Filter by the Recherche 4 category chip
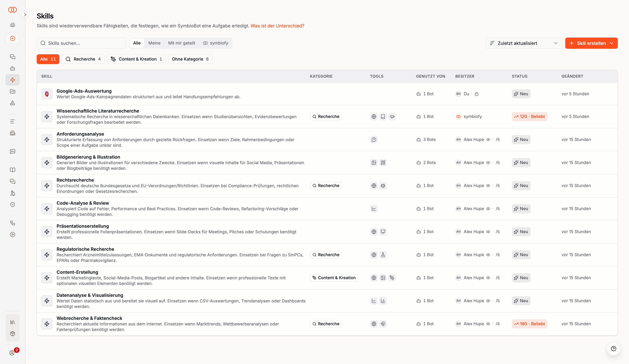Screen dimensions: 629x364 (83, 59)
